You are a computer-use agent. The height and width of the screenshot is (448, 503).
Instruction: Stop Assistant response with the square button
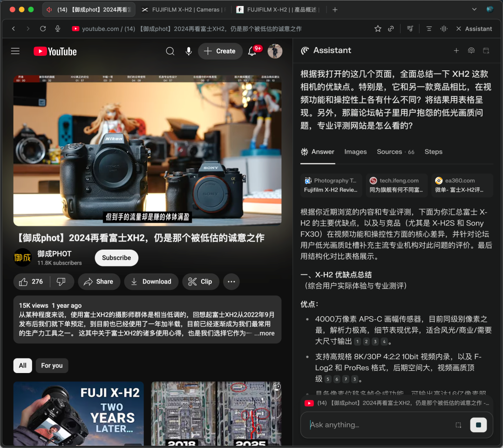pyautogui.click(x=478, y=424)
